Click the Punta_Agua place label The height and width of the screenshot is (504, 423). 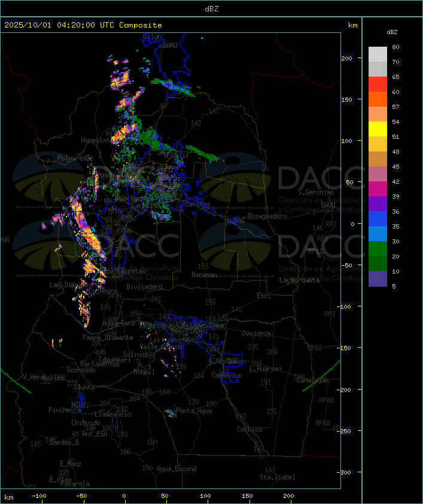[194, 411]
